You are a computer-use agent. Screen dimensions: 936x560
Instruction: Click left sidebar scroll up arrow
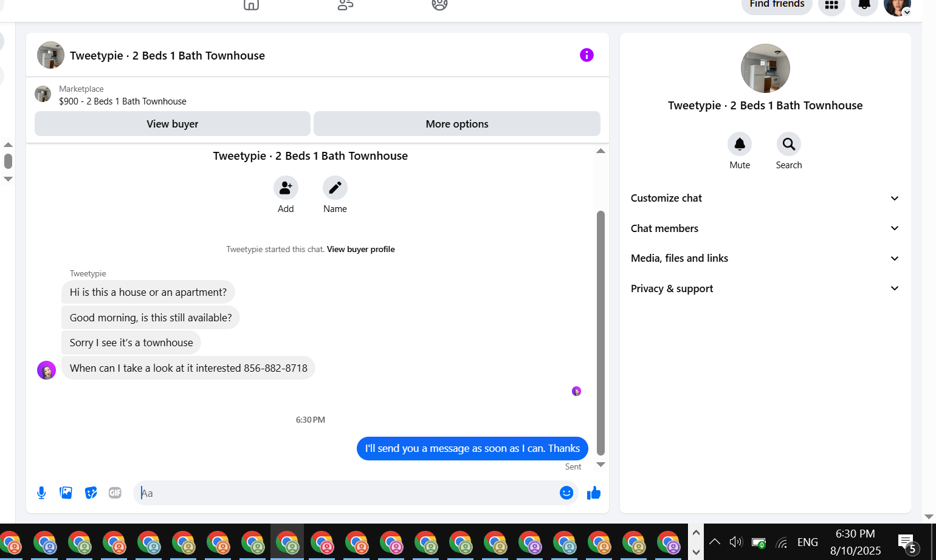click(x=8, y=145)
